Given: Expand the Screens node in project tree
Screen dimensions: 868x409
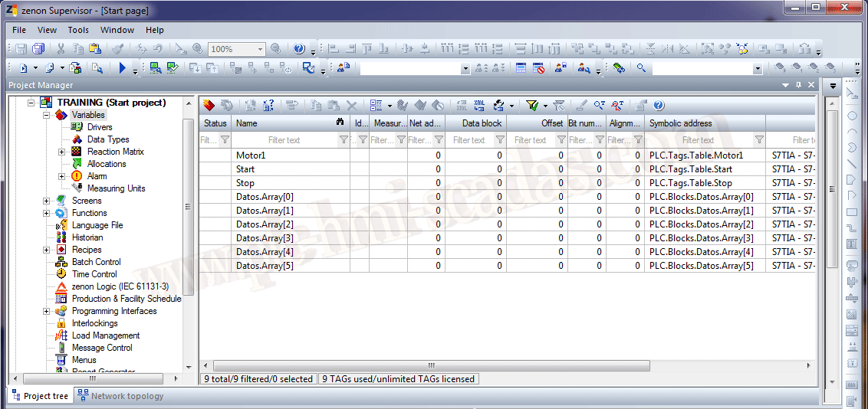Looking at the screenshot, I should pyautogui.click(x=47, y=201).
